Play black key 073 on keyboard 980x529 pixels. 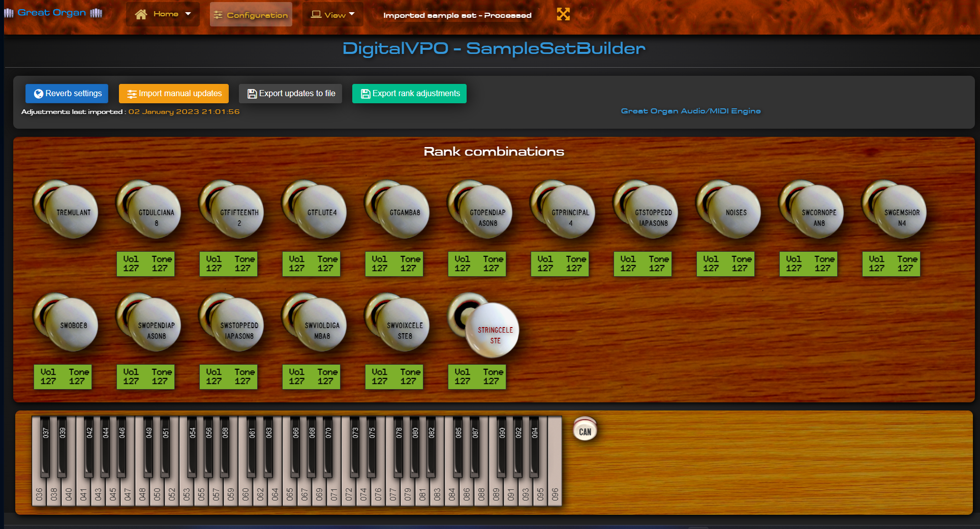[355, 447]
